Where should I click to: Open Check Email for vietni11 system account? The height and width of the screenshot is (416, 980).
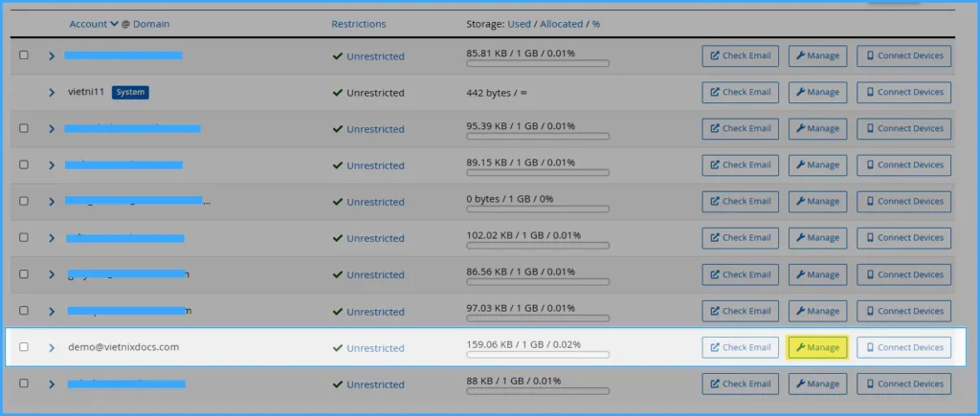pyautogui.click(x=740, y=92)
